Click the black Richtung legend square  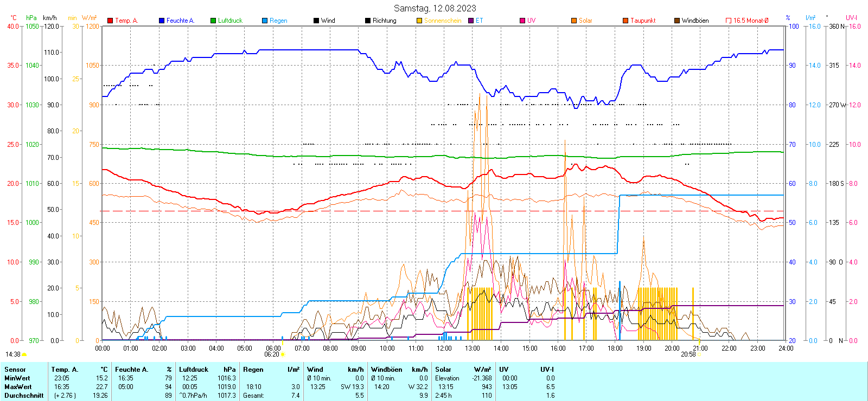[368, 21]
